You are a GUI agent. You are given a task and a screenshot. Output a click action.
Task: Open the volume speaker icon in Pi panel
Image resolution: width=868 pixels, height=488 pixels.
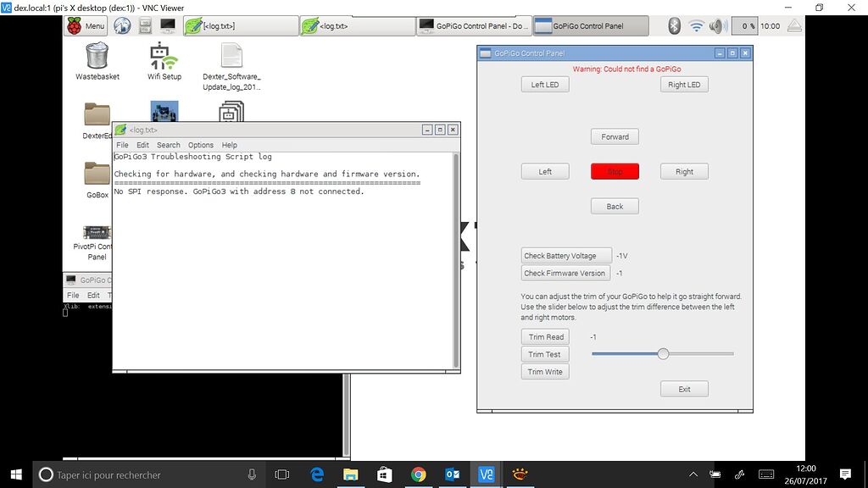coord(718,26)
